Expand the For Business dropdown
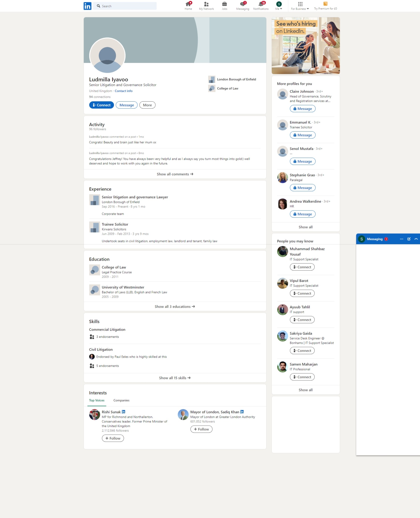This screenshot has height=518, width=420. tap(300, 6)
